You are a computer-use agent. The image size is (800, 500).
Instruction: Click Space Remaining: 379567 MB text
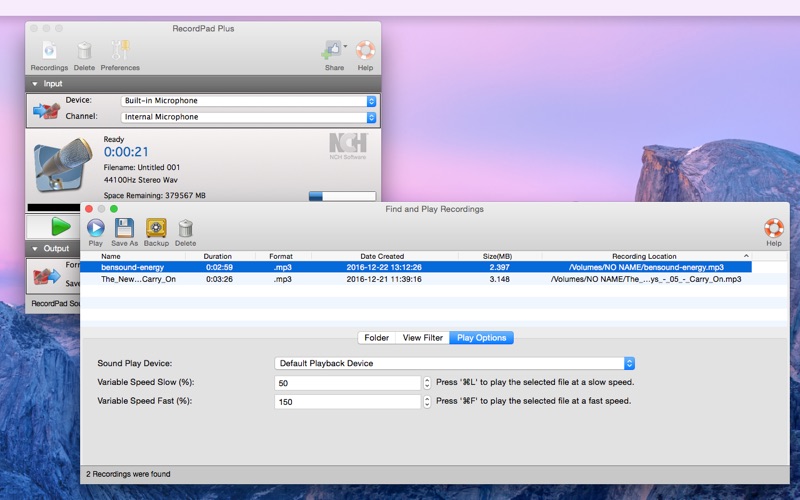click(155, 195)
